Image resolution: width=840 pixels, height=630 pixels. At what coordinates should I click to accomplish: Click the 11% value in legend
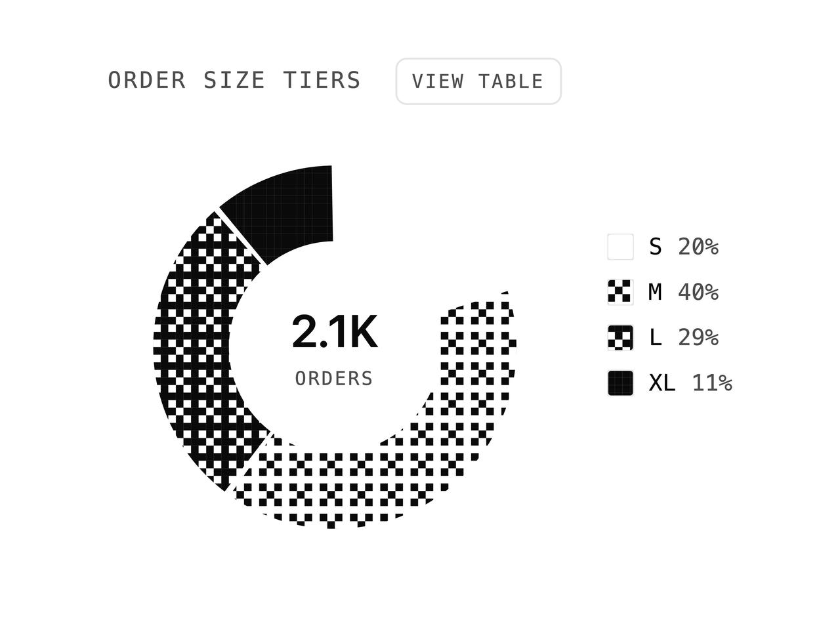click(x=712, y=383)
